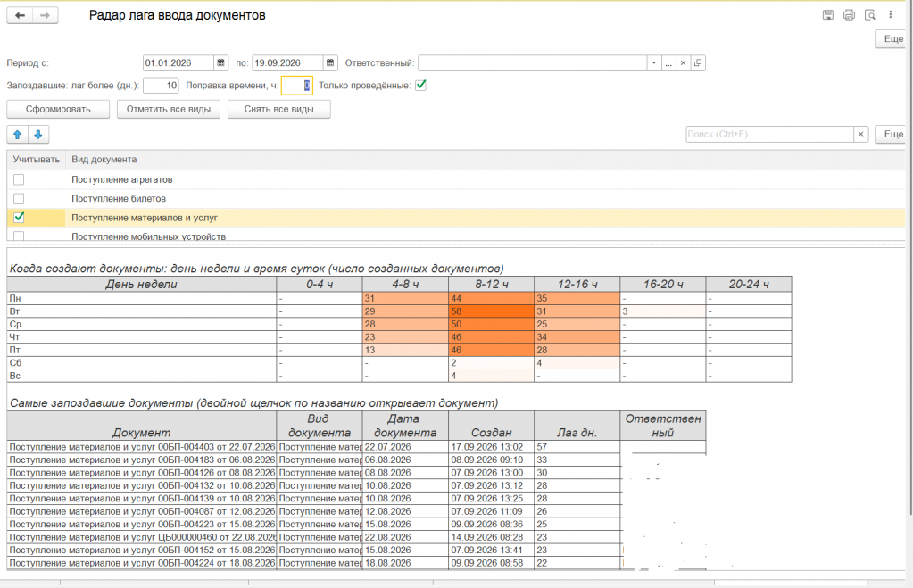
Task: Open the top Еще menu
Action: [x=893, y=39]
